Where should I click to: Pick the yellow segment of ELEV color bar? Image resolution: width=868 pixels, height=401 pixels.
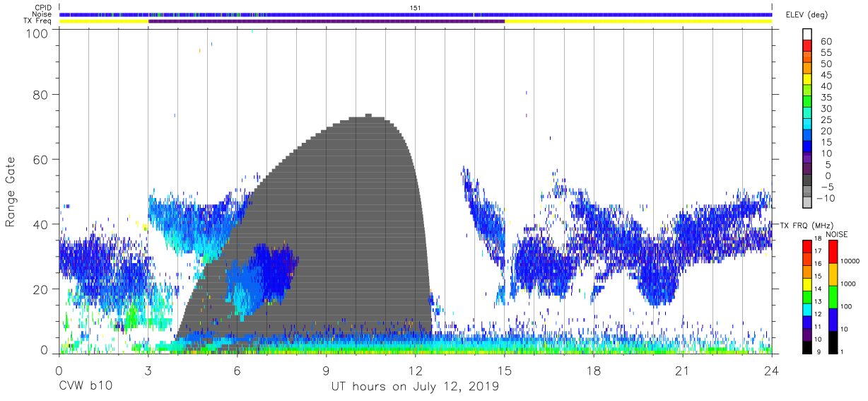pos(807,80)
